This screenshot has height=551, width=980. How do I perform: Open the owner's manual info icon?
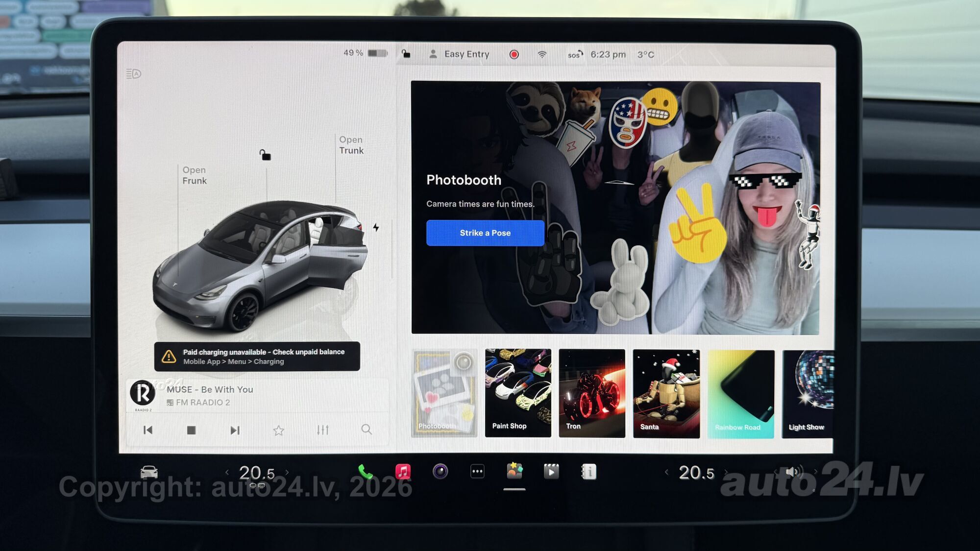click(588, 472)
